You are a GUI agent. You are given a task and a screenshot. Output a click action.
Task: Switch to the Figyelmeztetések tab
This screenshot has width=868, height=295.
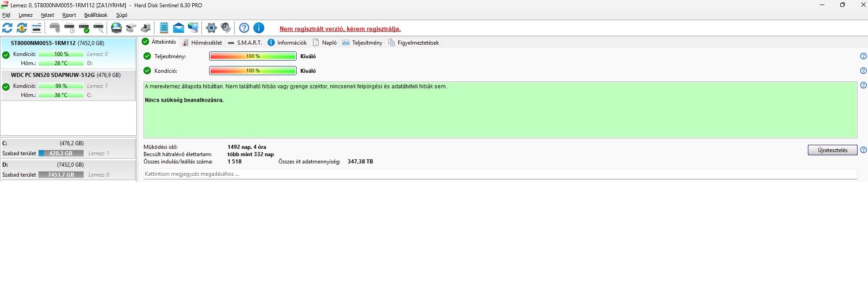pos(413,42)
